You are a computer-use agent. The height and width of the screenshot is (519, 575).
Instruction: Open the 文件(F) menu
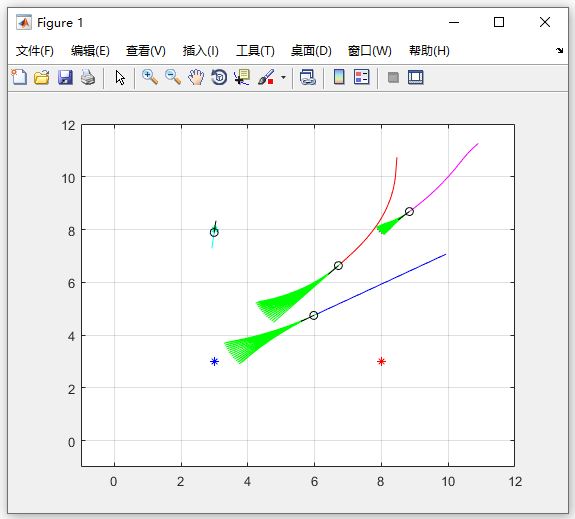pos(35,51)
